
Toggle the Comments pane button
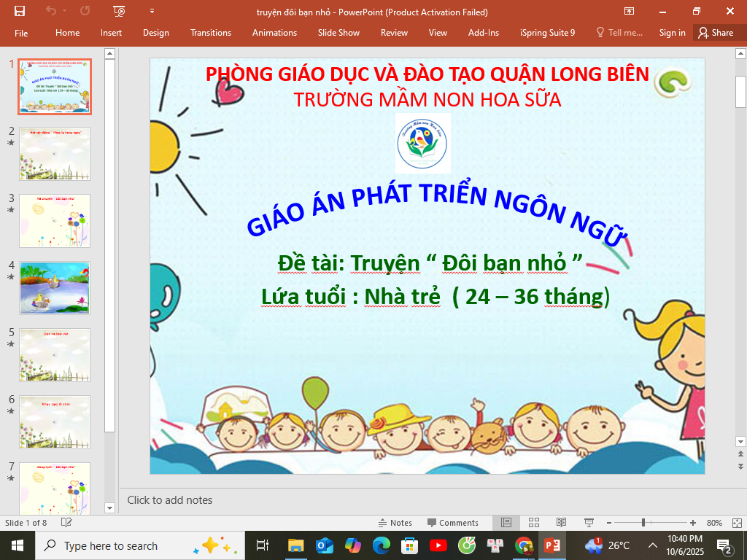pyautogui.click(x=452, y=523)
